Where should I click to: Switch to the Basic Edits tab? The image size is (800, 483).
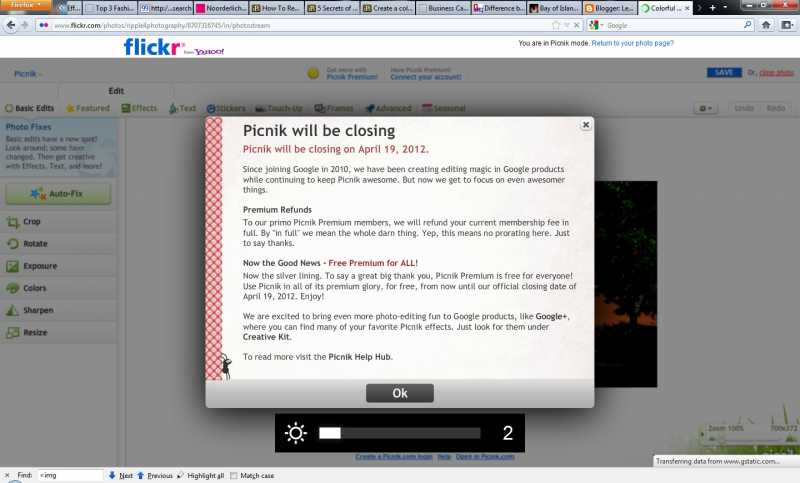[30, 108]
